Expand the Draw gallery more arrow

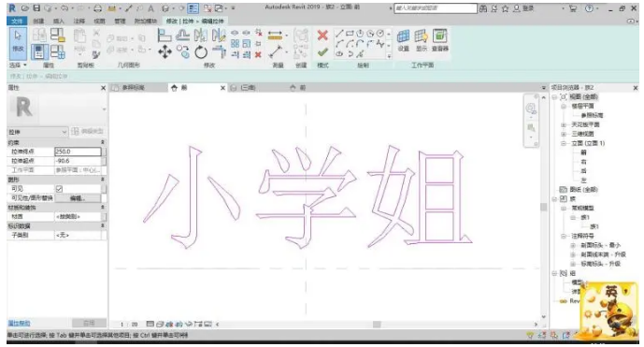389,56
